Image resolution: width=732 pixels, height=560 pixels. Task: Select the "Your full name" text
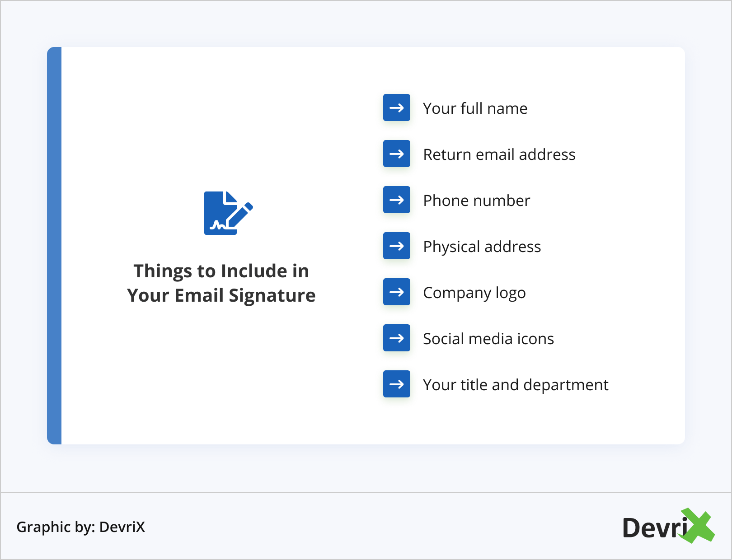click(475, 109)
